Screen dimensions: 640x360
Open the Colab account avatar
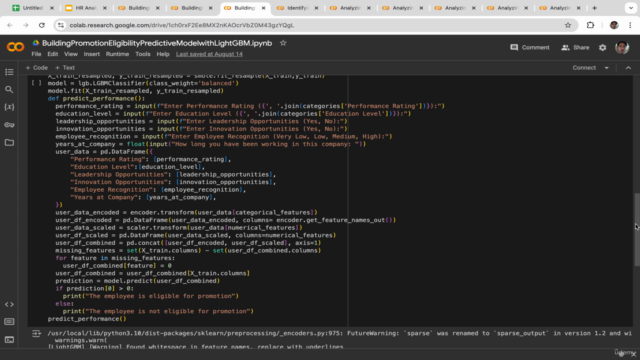(622, 47)
